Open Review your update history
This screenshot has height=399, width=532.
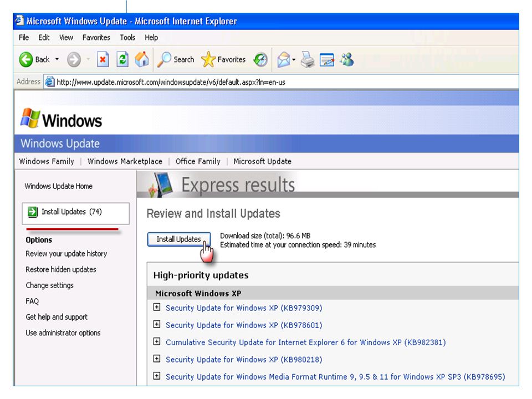pyautogui.click(x=66, y=254)
